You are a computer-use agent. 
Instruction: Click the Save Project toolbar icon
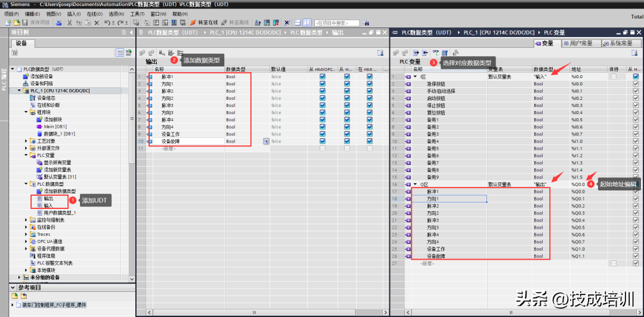pos(24,23)
